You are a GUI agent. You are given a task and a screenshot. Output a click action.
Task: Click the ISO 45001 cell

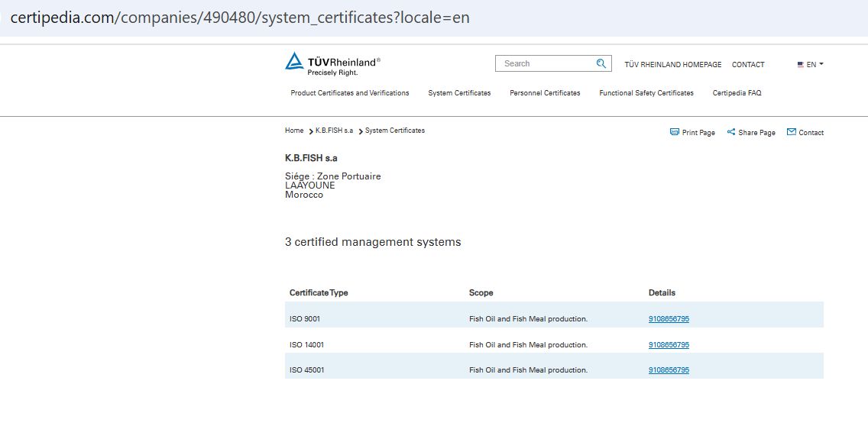(306, 370)
